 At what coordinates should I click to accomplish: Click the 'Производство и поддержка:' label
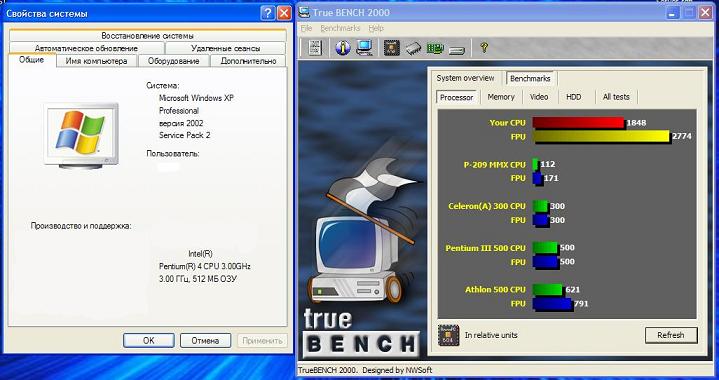pos(81,226)
